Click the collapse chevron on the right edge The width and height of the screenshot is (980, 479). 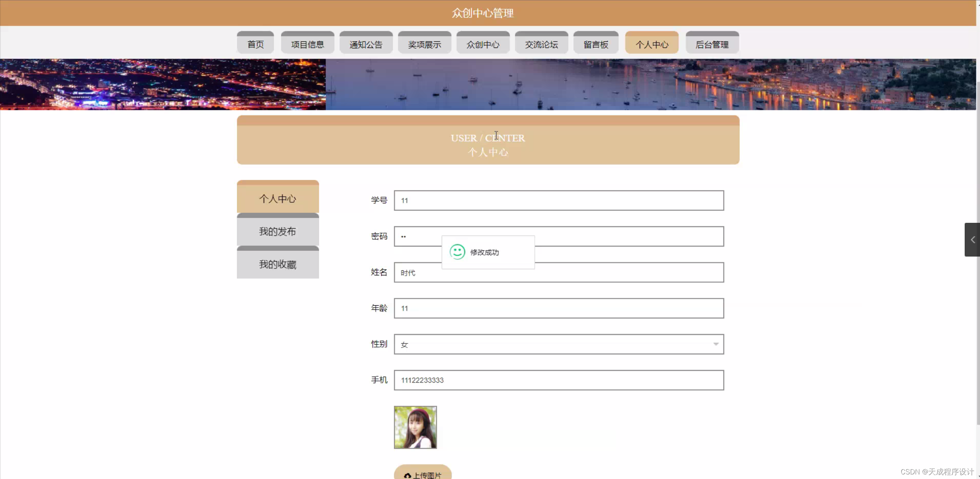(972, 240)
